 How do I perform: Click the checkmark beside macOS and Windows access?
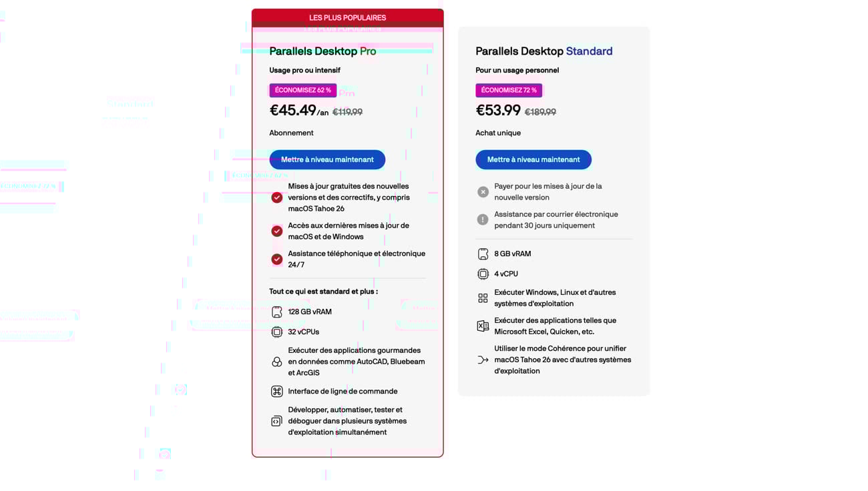point(277,231)
